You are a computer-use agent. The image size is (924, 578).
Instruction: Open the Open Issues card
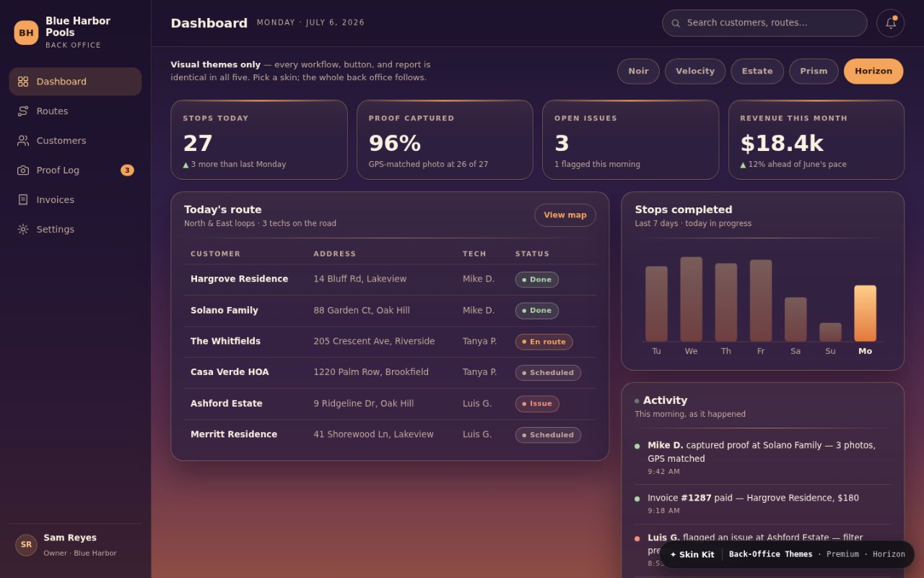(x=630, y=140)
